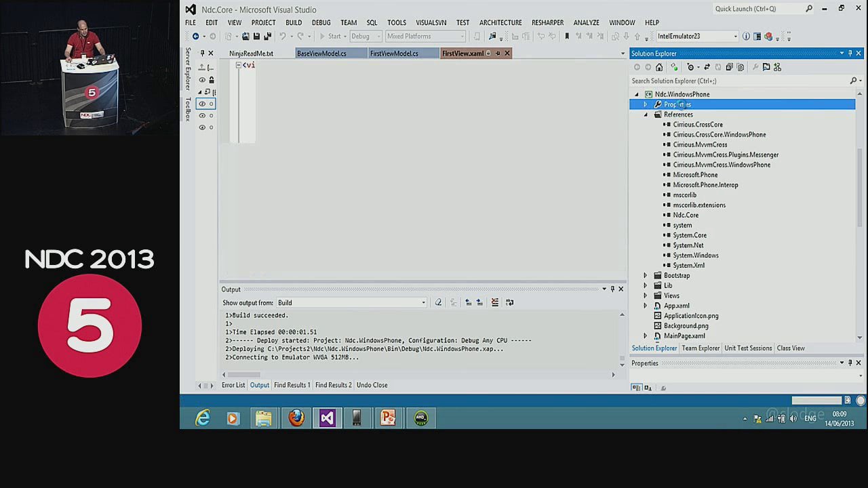The height and width of the screenshot is (488, 868).
Task: Switch to the Team Explorer tab
Action: [x=701, y=348]
